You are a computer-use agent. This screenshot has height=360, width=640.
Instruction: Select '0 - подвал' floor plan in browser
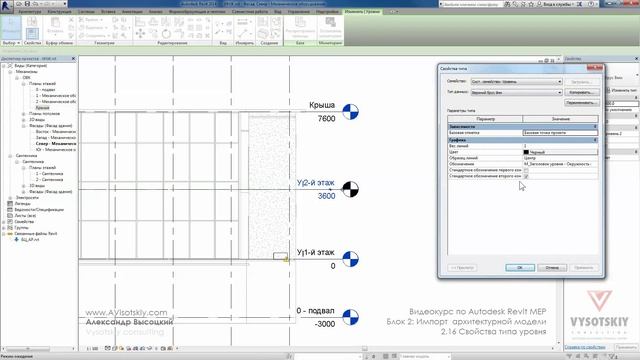point(45,90)
